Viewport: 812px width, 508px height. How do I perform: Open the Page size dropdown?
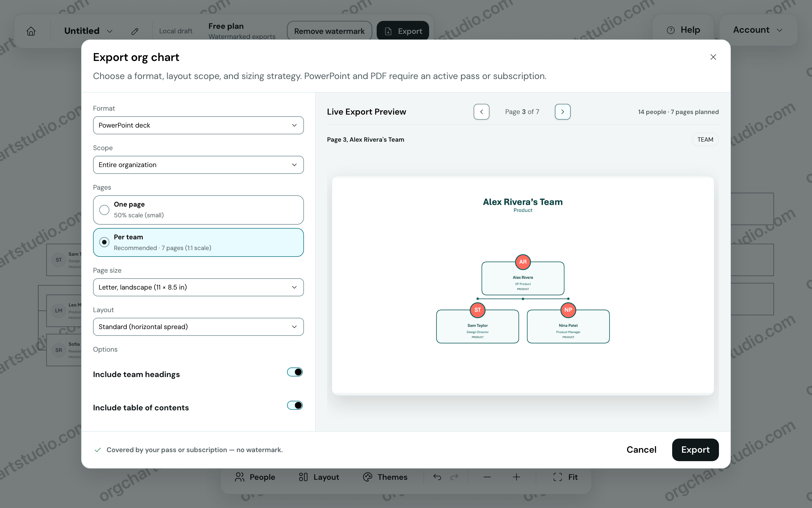pyautogui.click(x=198, y=287)
